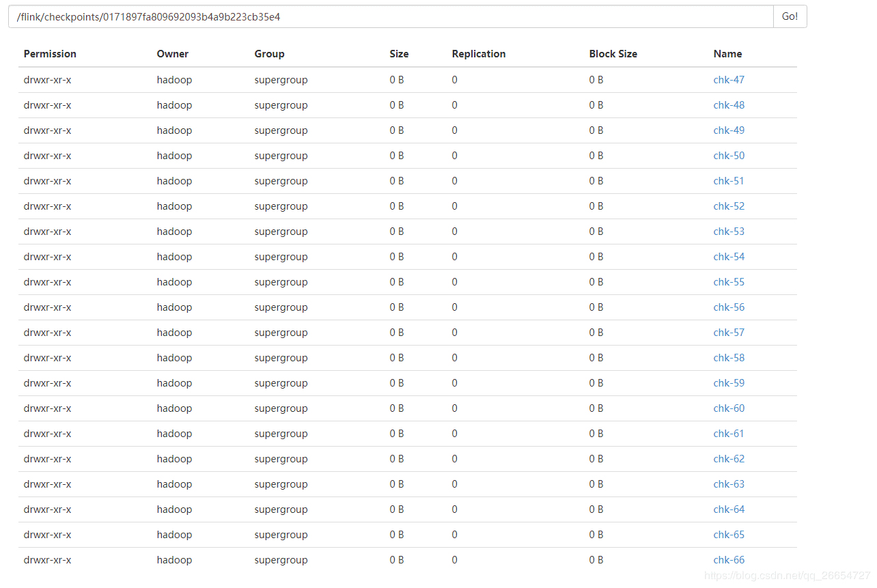Open the chk-51 directory link
This screenshot has height=588, width=877.
729,181
